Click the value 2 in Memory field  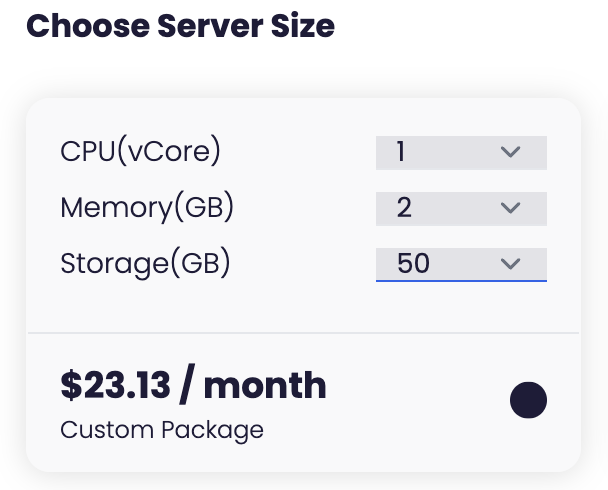click(403, 208)
